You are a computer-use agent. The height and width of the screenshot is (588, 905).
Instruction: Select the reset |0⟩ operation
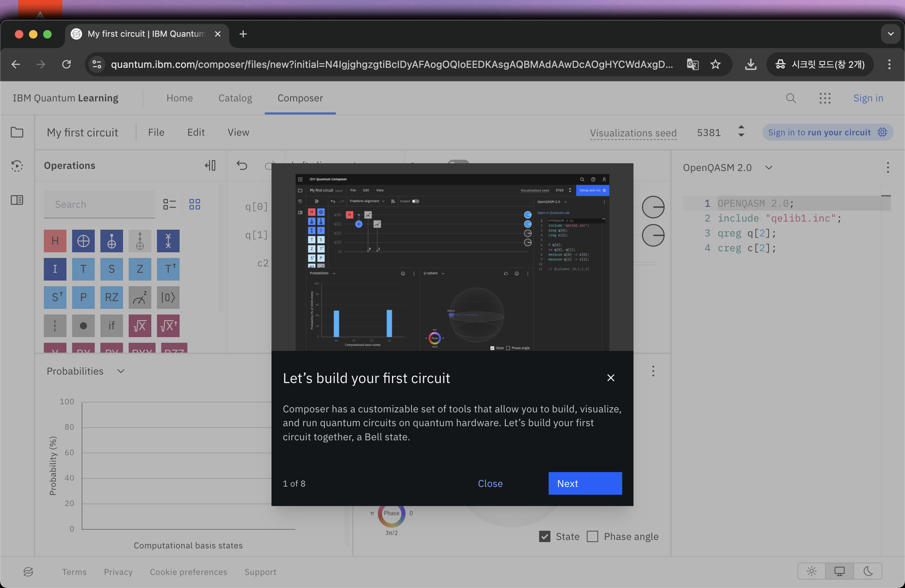(168, 297)
